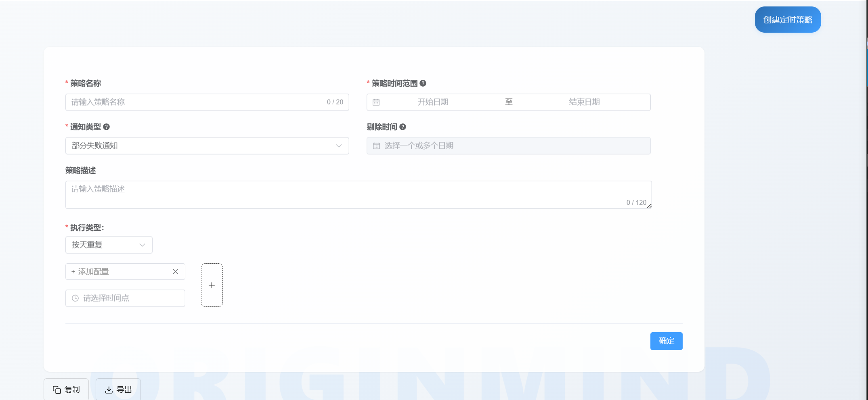Click the 复制 copy button
The image size is (868, 400).
click(x=66, y=389)
